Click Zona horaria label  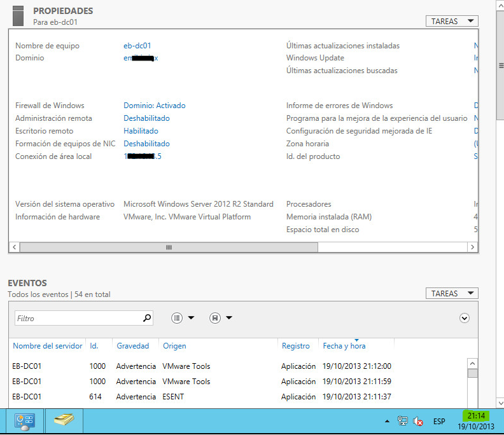pos(307,144)
